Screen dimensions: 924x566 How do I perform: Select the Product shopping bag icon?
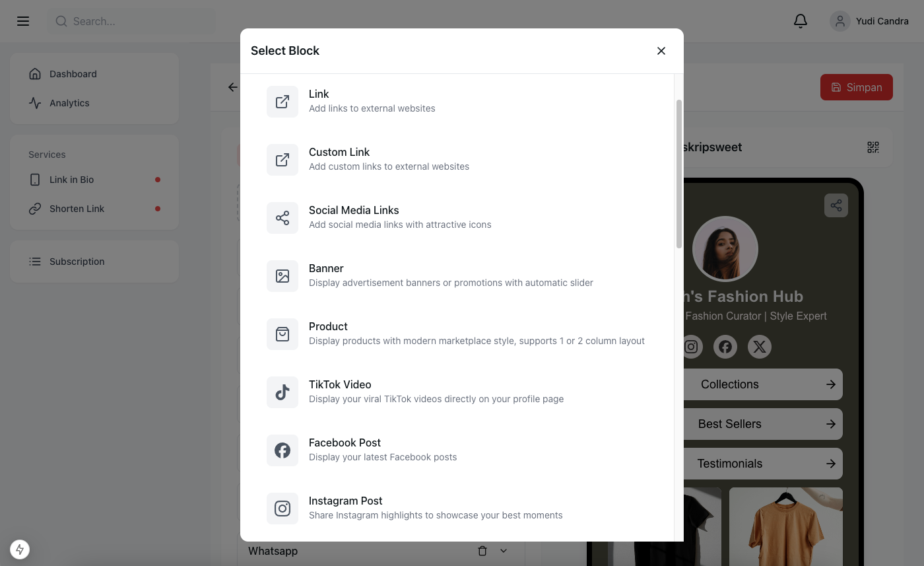click(282, 334)
